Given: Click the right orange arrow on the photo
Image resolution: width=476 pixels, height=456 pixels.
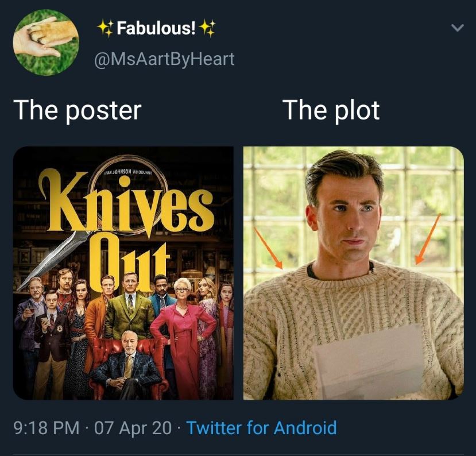Looking at the screenshot, I should [428, 239].
